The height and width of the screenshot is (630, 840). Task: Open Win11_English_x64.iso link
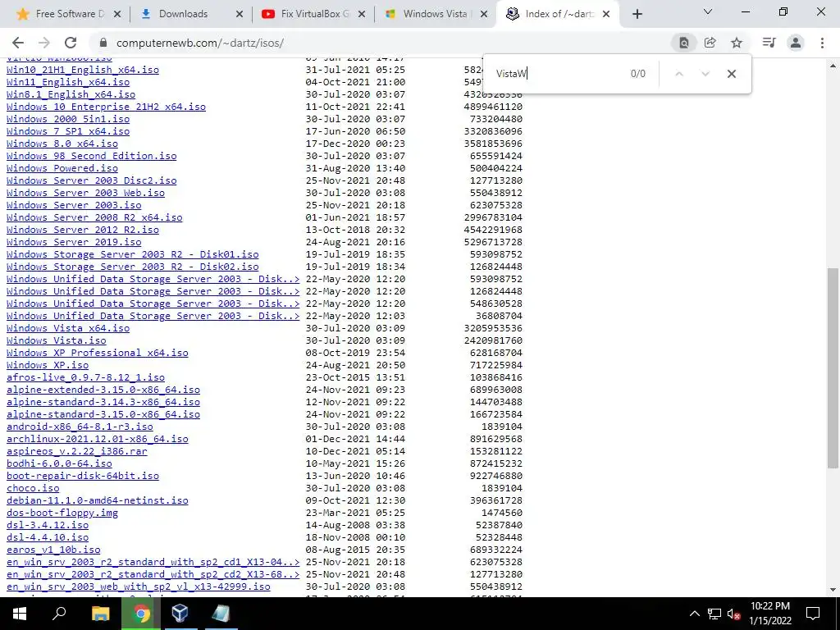point(68,82)
